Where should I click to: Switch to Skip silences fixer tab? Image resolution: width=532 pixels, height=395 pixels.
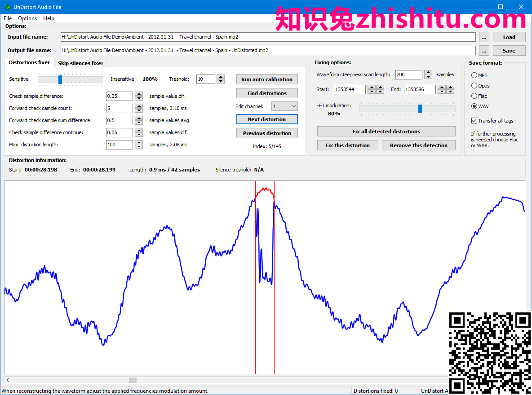pyautogui.click(x=80, y=63)
